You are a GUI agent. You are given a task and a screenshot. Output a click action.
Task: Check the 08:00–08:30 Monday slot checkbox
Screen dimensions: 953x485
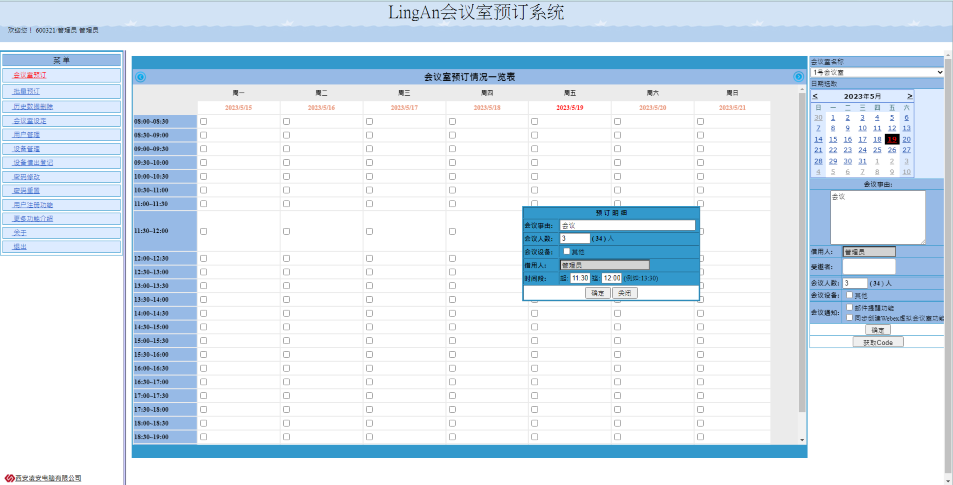pyautogui.click(x=204, y=122)
